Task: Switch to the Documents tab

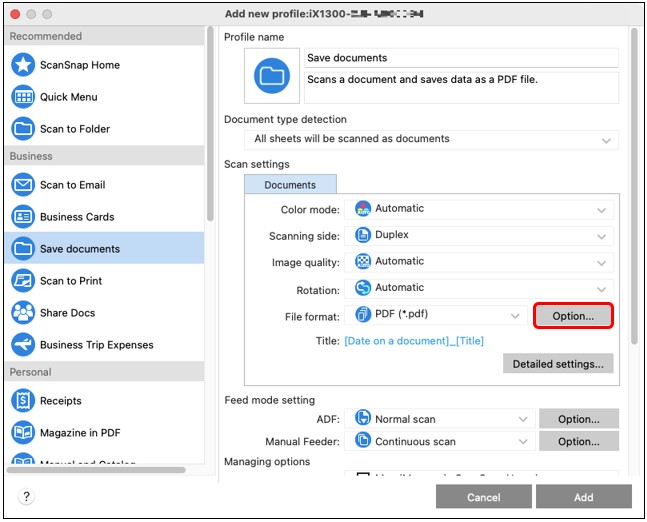Action: click(x=290, y=184)
